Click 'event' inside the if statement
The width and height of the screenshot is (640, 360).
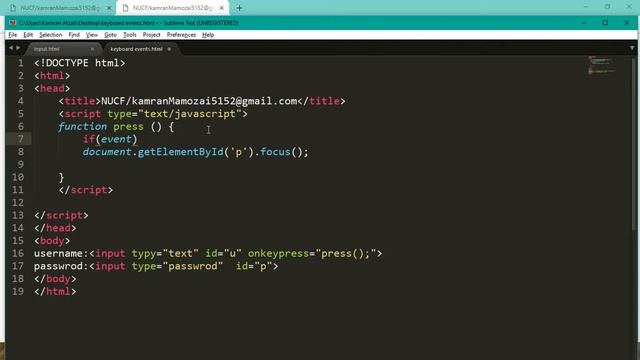116,139
